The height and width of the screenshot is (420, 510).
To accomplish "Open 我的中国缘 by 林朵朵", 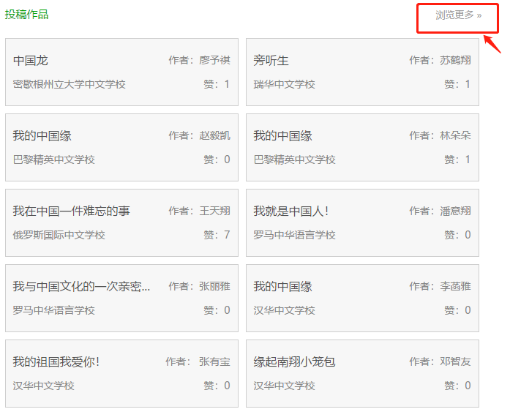I will [x=282, y=135].
